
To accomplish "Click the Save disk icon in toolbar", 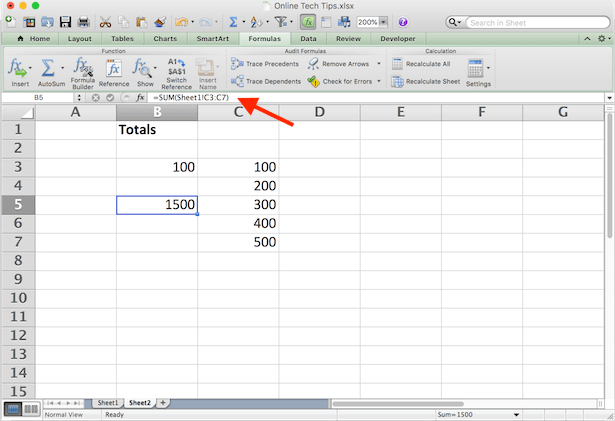I will coord(65,22).
